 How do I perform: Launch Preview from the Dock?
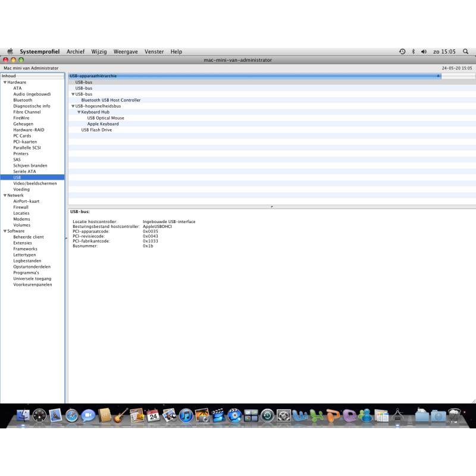[x=170, y=415]
